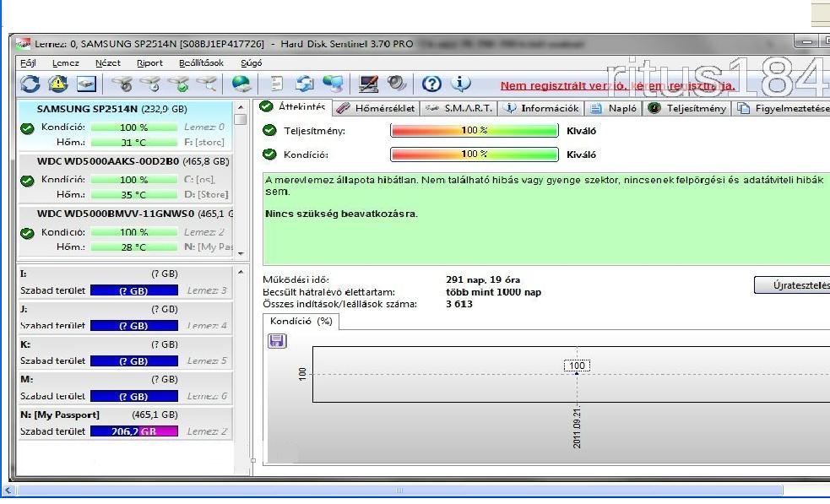
Task: Click green check icon next to Kondíció in overview
Action: pyautogui.click(x=269, y=154)
